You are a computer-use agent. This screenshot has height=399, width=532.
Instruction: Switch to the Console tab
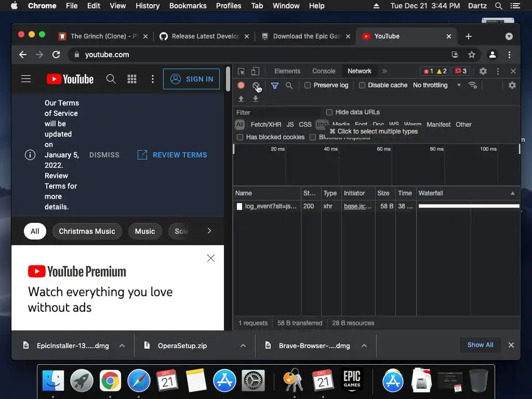(x=324, y=71)
